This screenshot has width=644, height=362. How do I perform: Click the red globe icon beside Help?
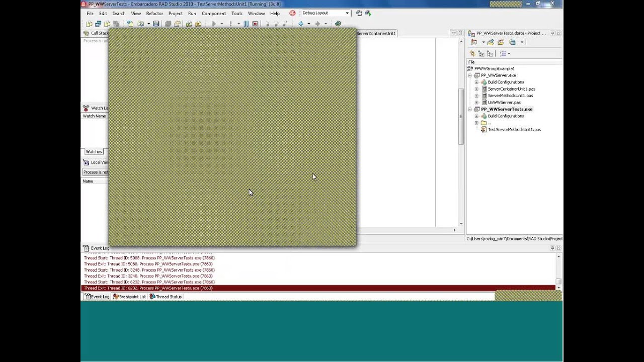click(x=292, y=13)
